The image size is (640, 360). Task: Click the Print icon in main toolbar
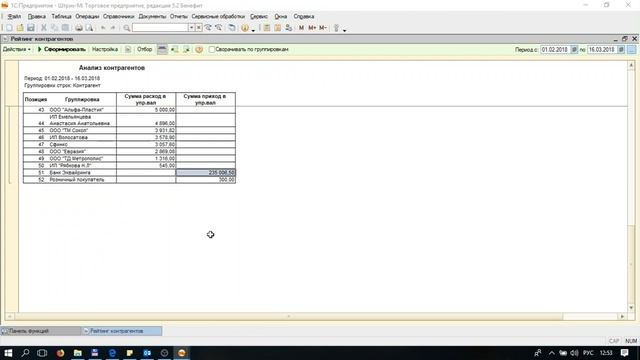pos(78,28)
